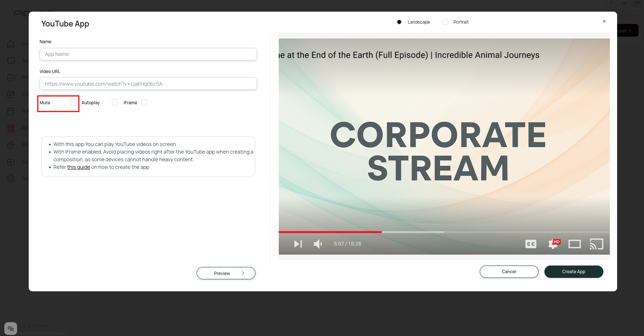Open the Apps section in the sidebar
Image resolution: width=644 pixels, height=336 pixels.
point(11,128)
